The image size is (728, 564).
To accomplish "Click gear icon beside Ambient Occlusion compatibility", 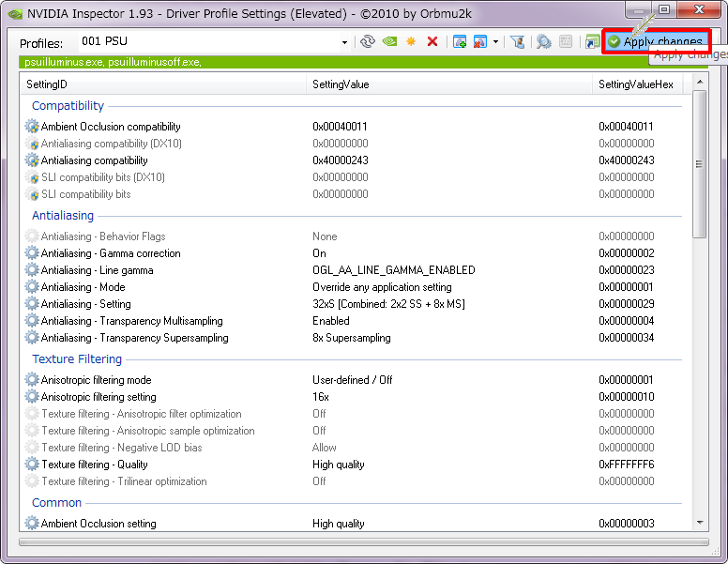I will [x=32, y=127].
